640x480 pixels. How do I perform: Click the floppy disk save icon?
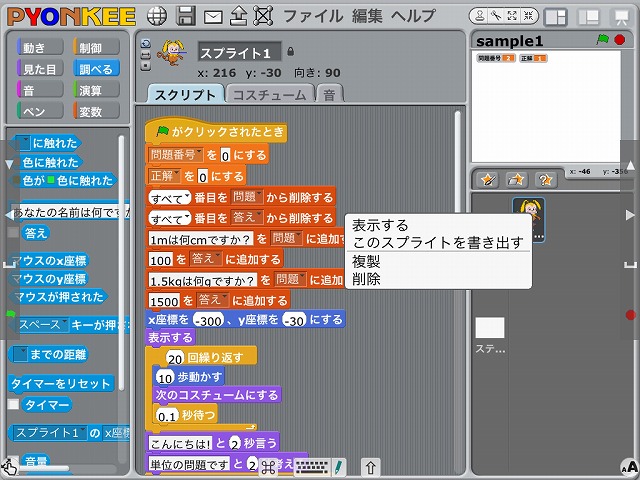tap(185, 16)
